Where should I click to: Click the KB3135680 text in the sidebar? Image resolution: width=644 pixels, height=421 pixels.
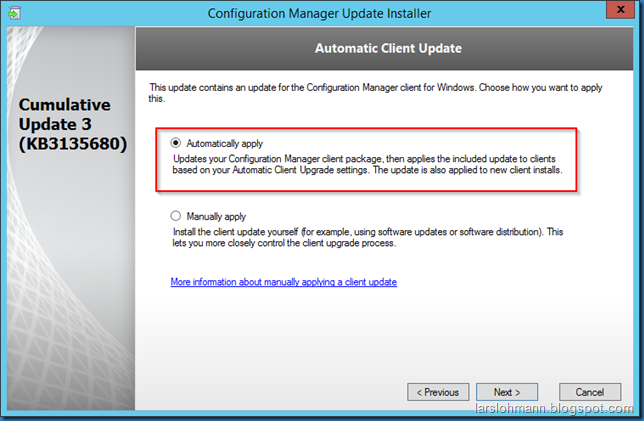73,144
